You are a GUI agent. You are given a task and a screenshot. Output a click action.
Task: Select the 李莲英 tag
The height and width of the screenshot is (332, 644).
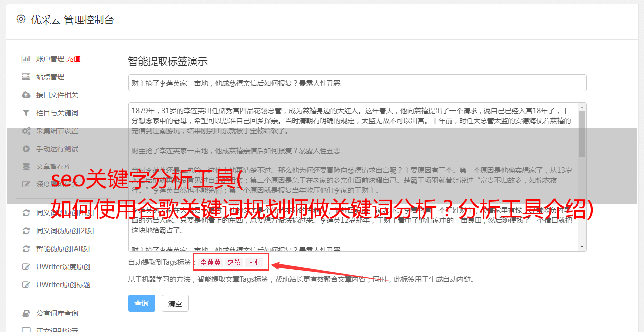pos(211,262)
